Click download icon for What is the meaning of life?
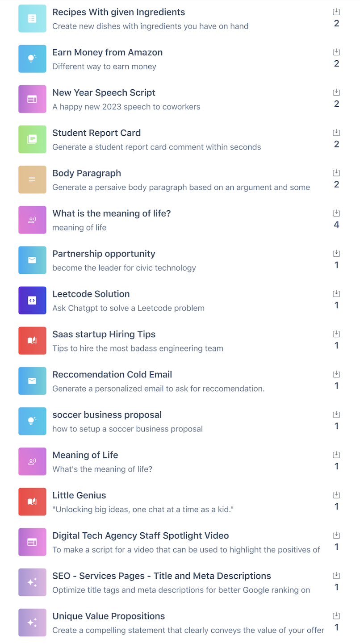This screenshot has height=644, width=360. [x=337, y=213]
